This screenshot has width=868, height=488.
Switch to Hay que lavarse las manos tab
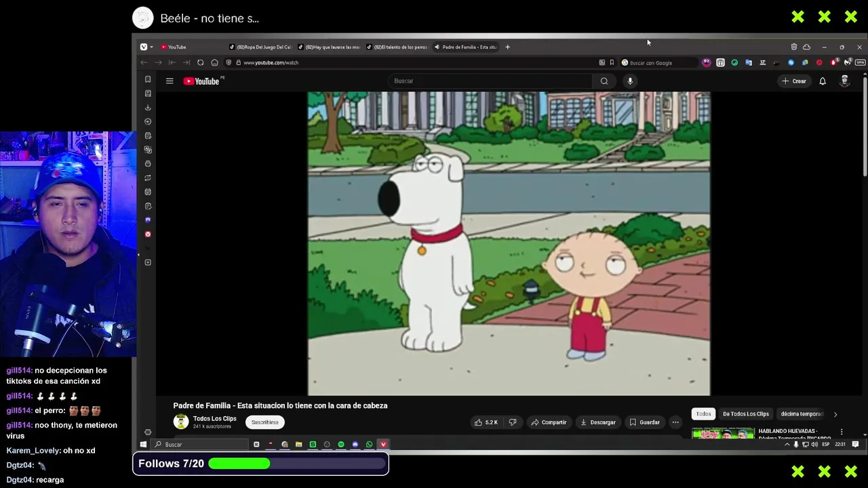click(x=329, y=47)
